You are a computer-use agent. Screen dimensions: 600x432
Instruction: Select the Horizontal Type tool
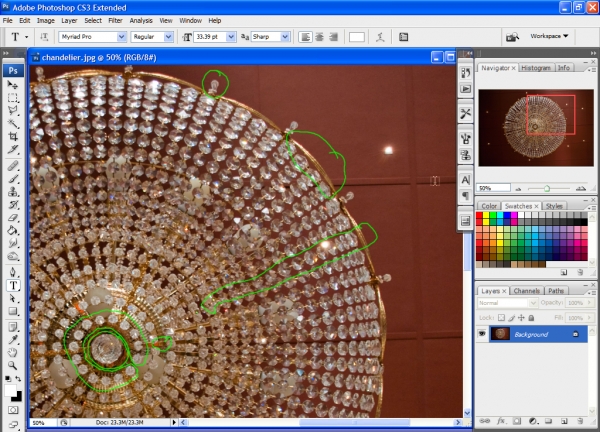[13, 285]
